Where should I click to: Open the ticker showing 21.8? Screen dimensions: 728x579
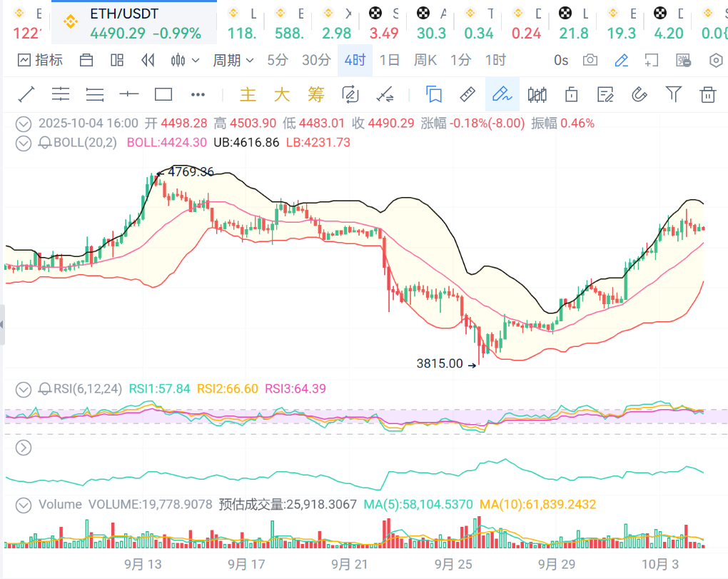[573, 23]
